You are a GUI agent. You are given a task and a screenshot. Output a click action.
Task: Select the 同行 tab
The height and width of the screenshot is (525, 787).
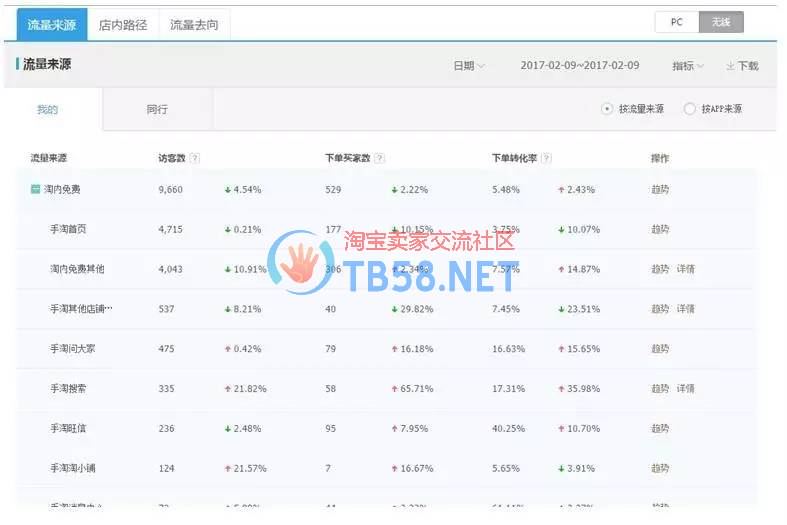click(157, 109)
